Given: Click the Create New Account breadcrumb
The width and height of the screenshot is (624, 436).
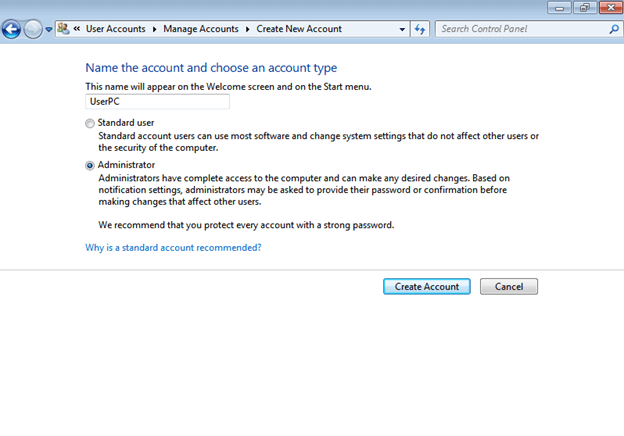Looking at the screenshot, I should point(299,29).
